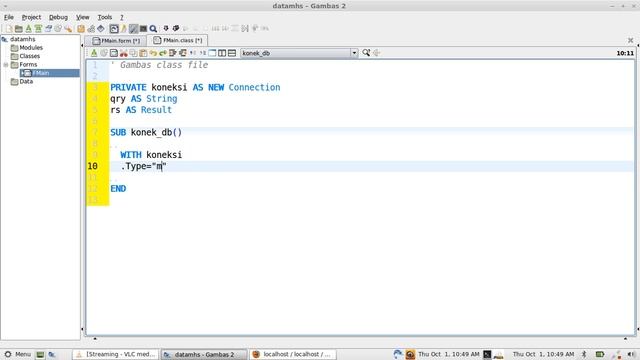Toggle the properties pencil icon
Viewport: 640px width, 360px height.
[124, 29]
